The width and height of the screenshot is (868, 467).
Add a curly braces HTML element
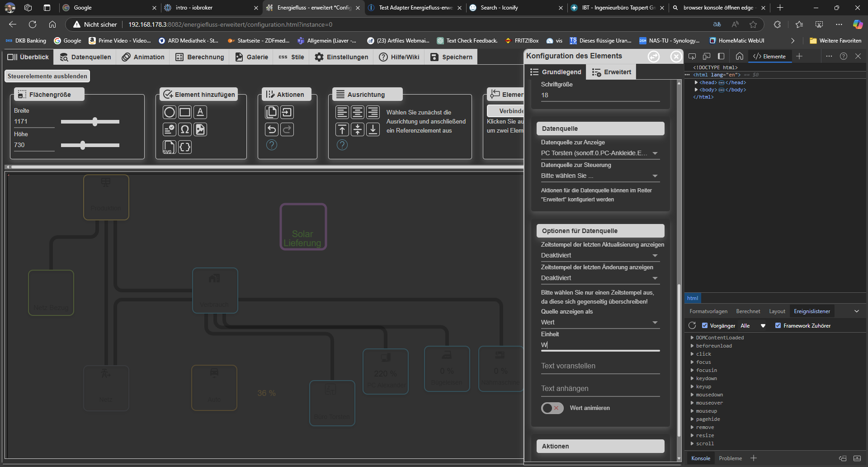185,147
